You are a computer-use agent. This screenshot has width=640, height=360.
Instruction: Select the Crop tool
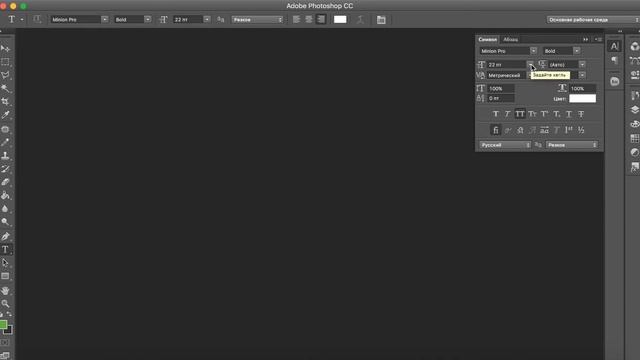[5, 102]
